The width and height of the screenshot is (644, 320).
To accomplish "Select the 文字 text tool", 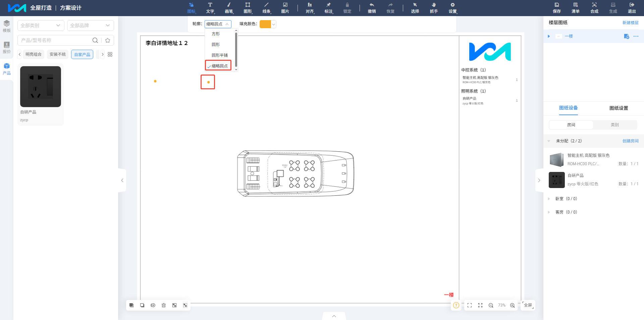I will click(210, 8).
